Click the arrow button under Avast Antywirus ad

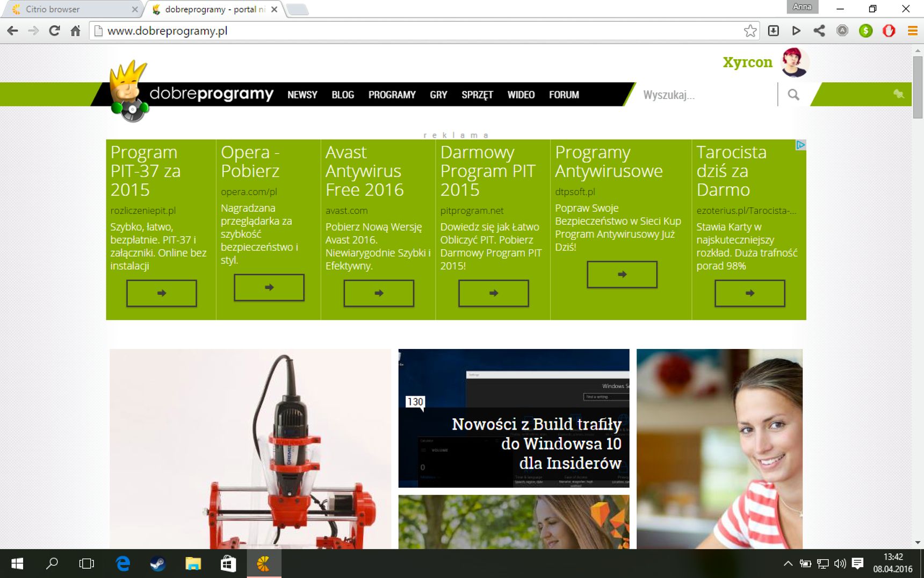(x=379, y=293)
